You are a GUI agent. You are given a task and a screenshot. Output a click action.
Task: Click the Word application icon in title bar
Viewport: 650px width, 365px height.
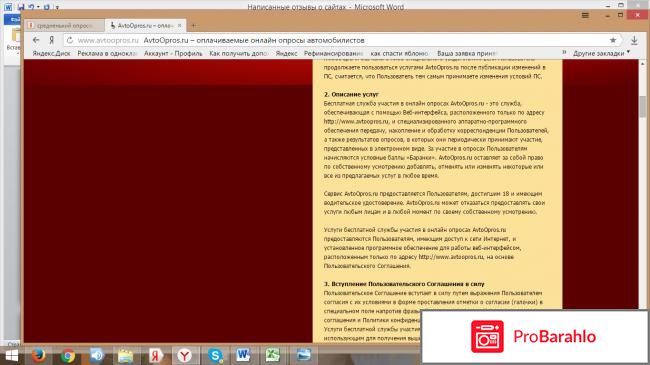[8, 7]
